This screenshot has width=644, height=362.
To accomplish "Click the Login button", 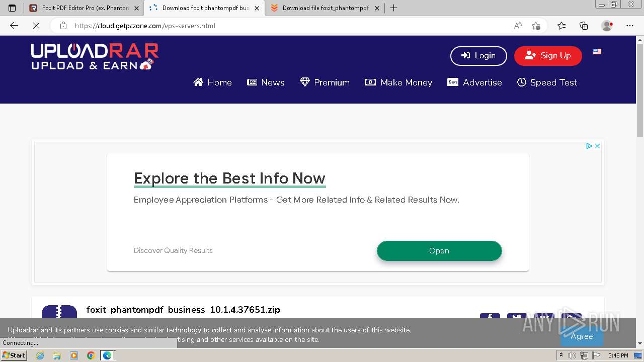I will point(478,56).
